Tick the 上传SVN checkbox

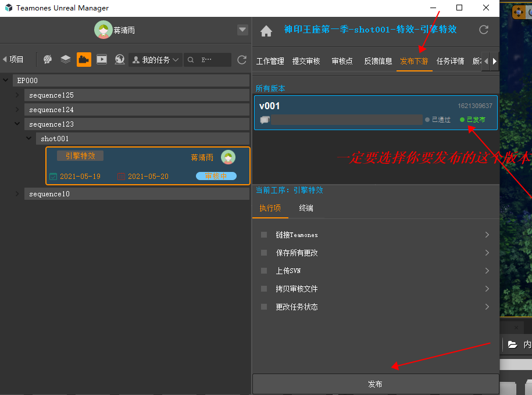click(x=264, y=271)
